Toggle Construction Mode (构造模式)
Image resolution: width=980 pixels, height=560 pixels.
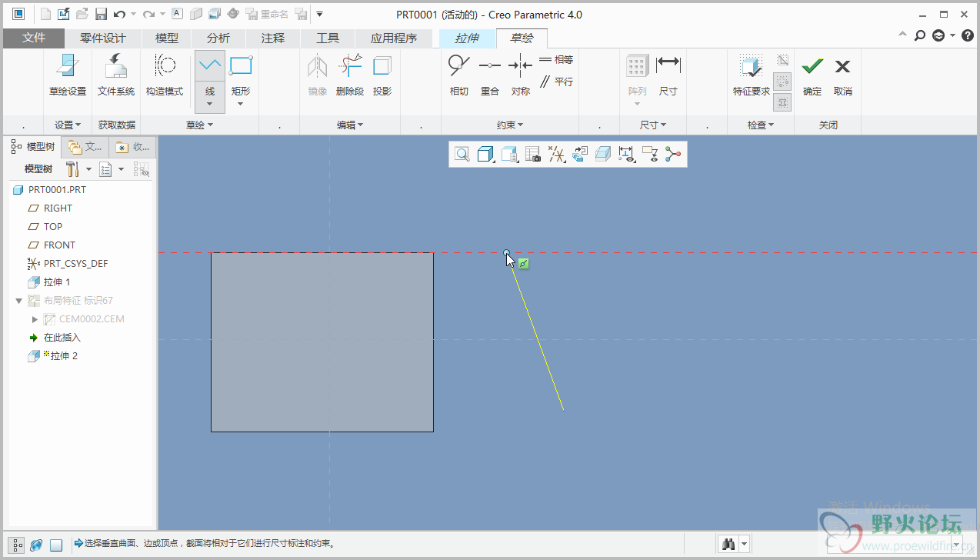165,75
